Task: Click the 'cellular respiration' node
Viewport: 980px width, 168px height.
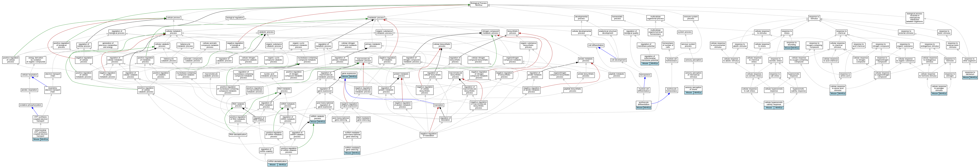Action: point(29,75)
